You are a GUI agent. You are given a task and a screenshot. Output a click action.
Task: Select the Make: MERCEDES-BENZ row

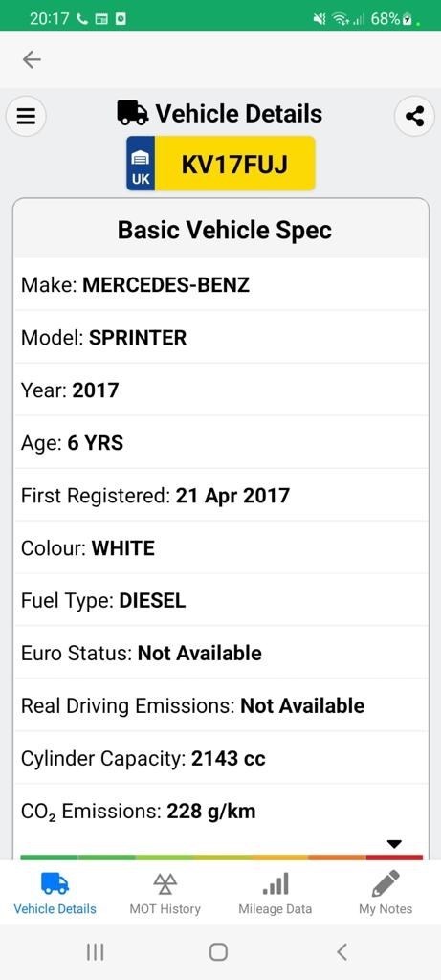point(221,284)
